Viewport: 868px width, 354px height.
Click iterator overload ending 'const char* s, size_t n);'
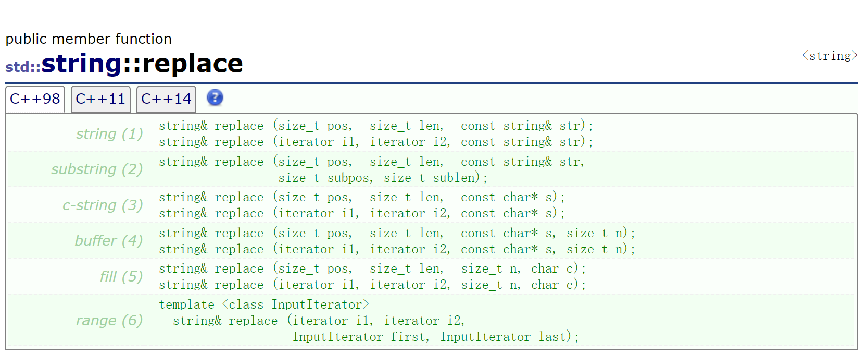pyautogui.click(x=397, y=250)
